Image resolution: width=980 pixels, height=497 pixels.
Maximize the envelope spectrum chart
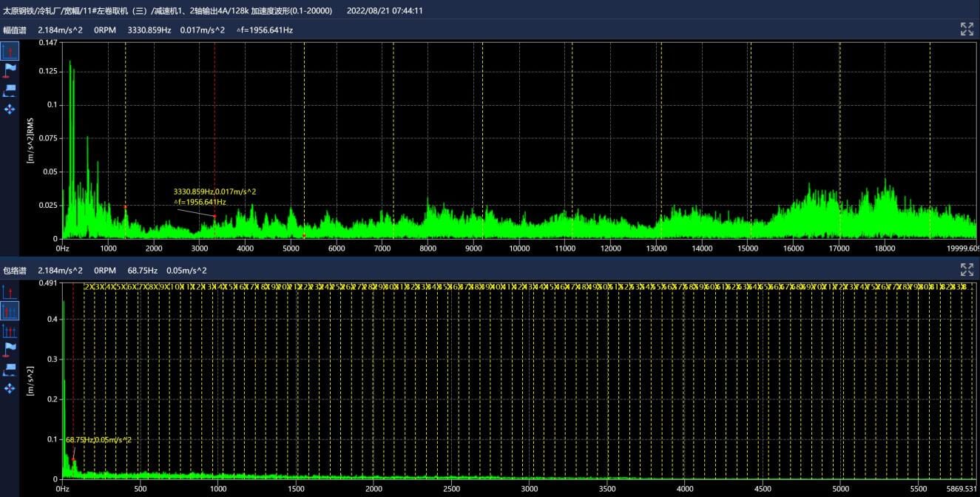point(967,270)
